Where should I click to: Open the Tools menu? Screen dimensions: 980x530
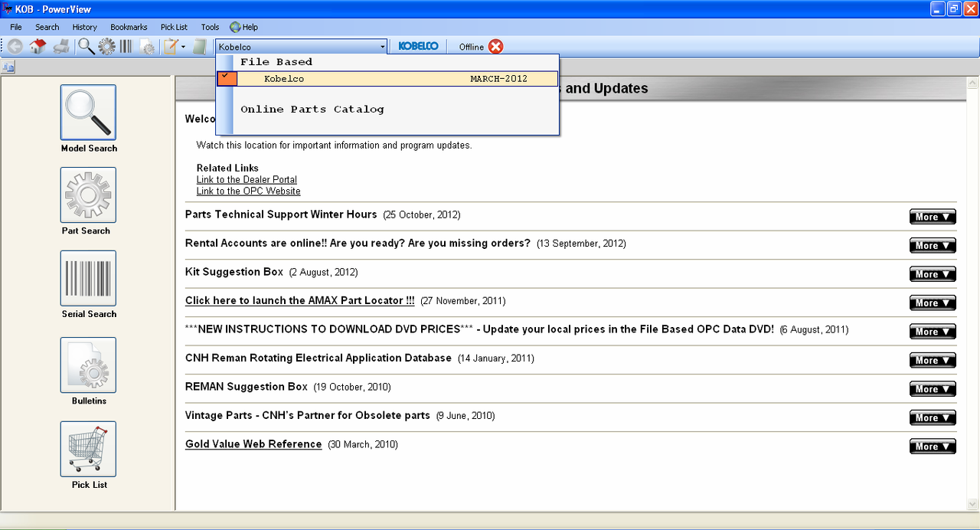pos(210,27)
